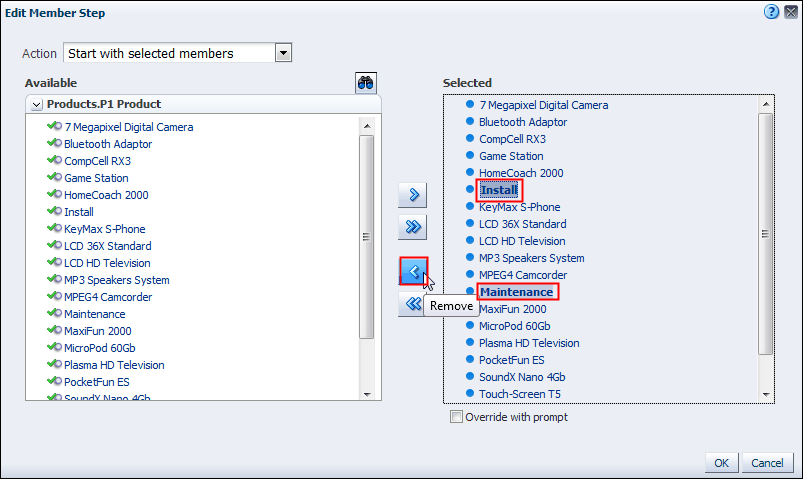Close the Edit Member Step dialog
Screen dimensions: 803x479
coord(789,12)
